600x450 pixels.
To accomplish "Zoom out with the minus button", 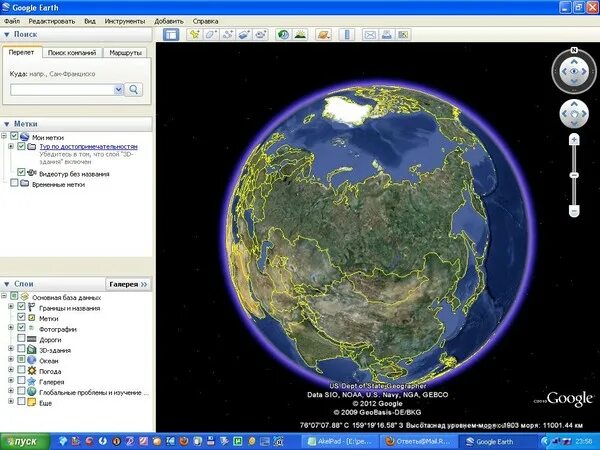I will [574, 210].
